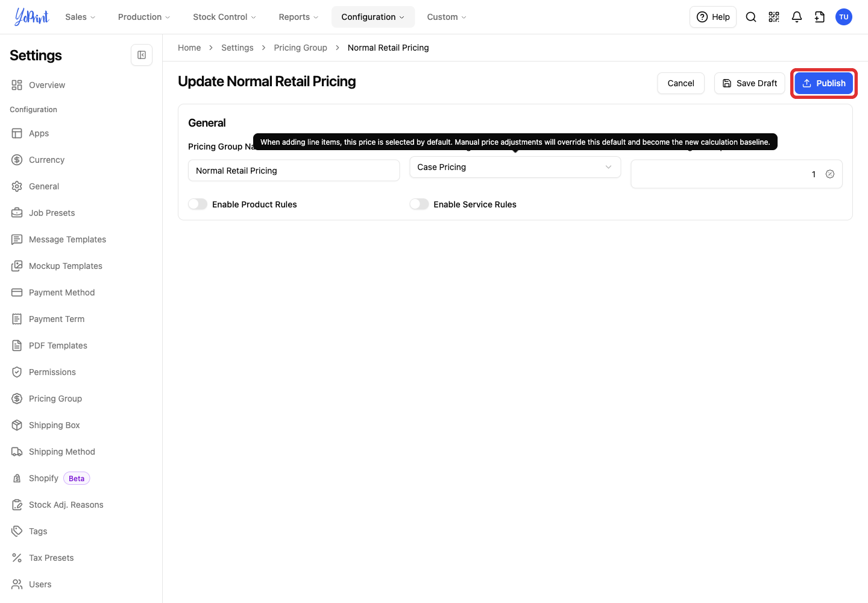Open Shopify Beta settings
This screenshot has height=603, width=868.
pos(51,478)
